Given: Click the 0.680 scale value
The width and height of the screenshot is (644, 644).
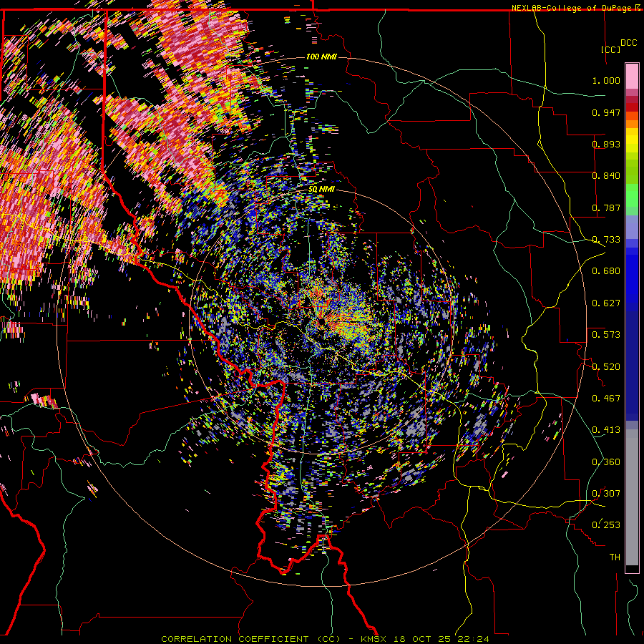Looking at the screenshot, I should pyautogui.click(x=606, y=271).
